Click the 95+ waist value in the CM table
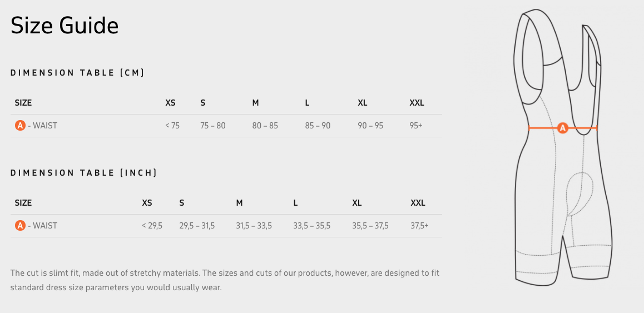The height and width of the screenshot is (313, 644). [x=415, y=126]
